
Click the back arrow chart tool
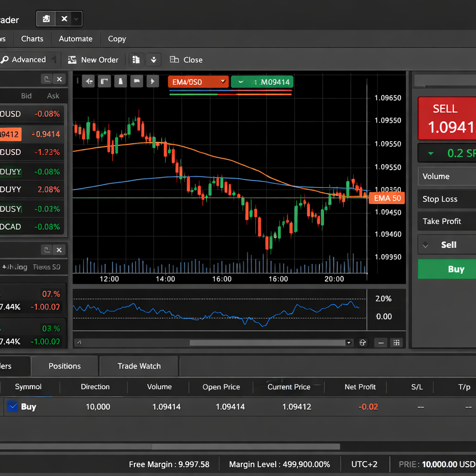click(89, 81)
